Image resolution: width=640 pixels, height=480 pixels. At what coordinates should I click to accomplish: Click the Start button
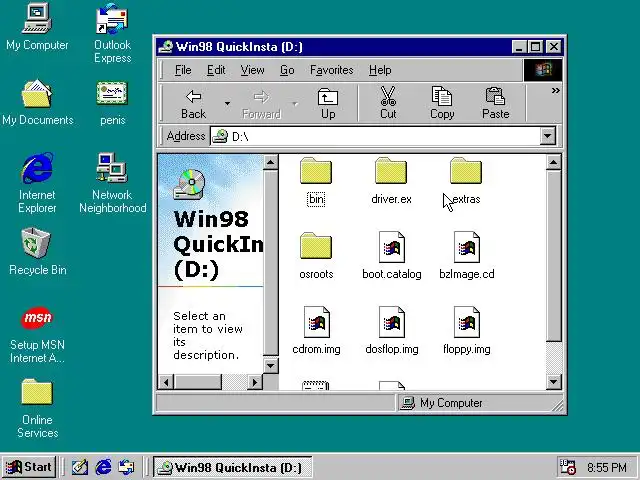tap(29, 467)
